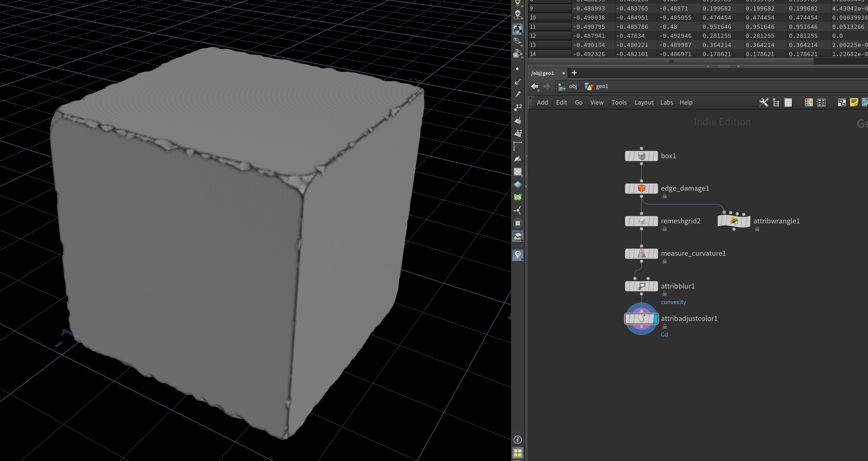Toggle display points dot icon
Image resolution: width=868 pixels, height=461 pixels.
[x=517, y=69]
